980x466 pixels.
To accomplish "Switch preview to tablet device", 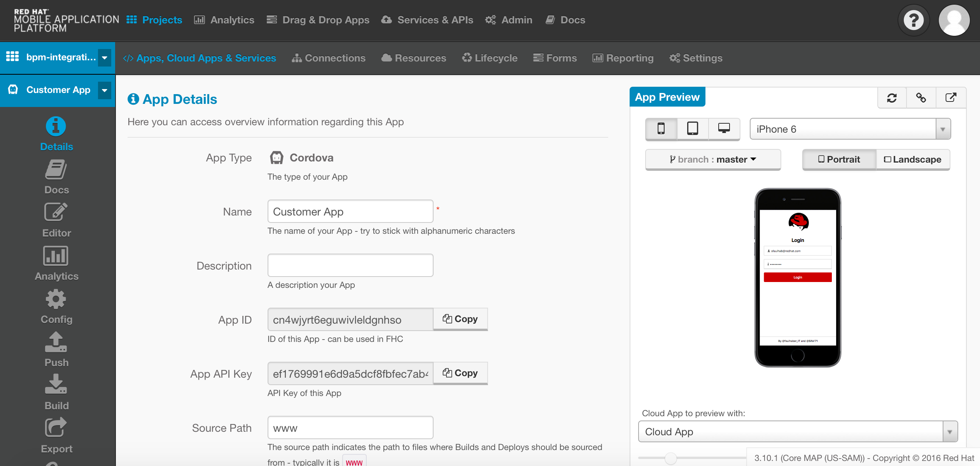I will point(692,128).
